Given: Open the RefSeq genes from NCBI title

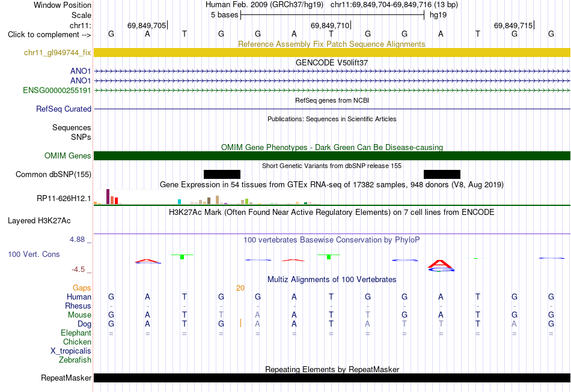Looking at the screenshot, I should [x=332, y=100].
